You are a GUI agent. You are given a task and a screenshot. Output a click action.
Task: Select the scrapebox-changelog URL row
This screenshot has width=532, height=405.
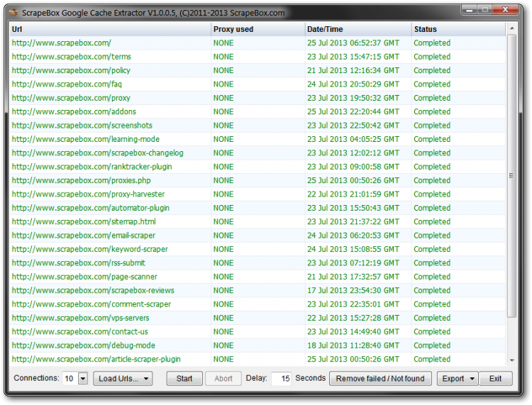point(257,153)
